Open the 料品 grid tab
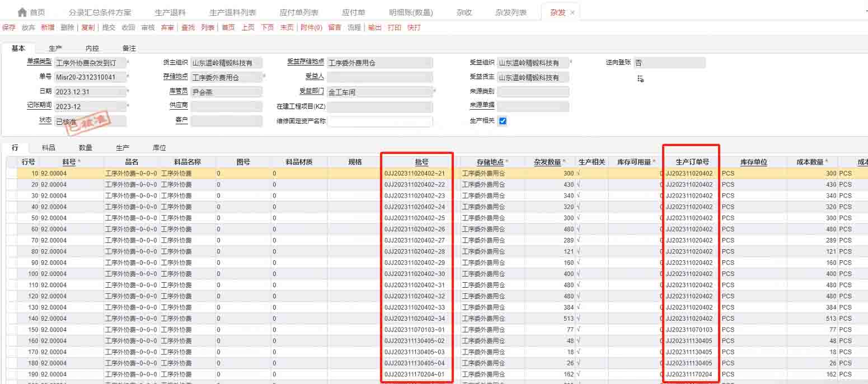 (x=49, y=148)
